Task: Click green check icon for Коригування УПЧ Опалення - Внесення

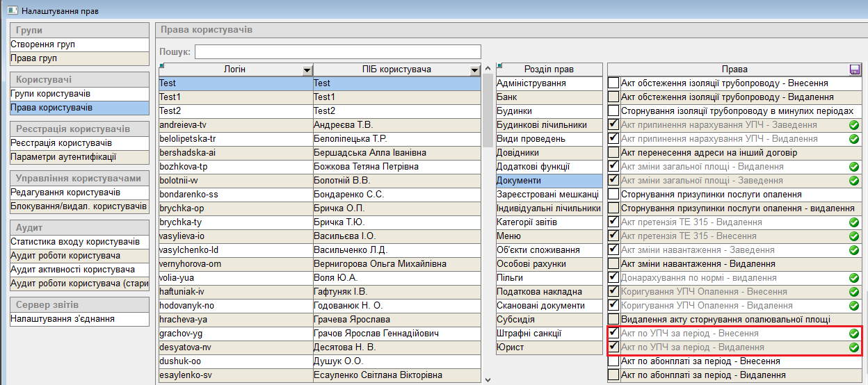Action: (x=853, y=292)
